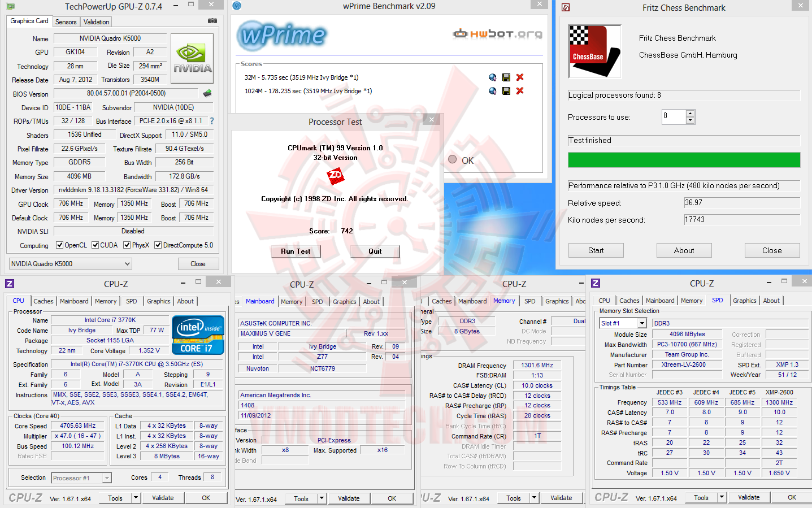The height and width of the screenshot is (508, 812).
Task: Click the GPU-Z screenshot camera icon
Action: [x=212, y=21]
